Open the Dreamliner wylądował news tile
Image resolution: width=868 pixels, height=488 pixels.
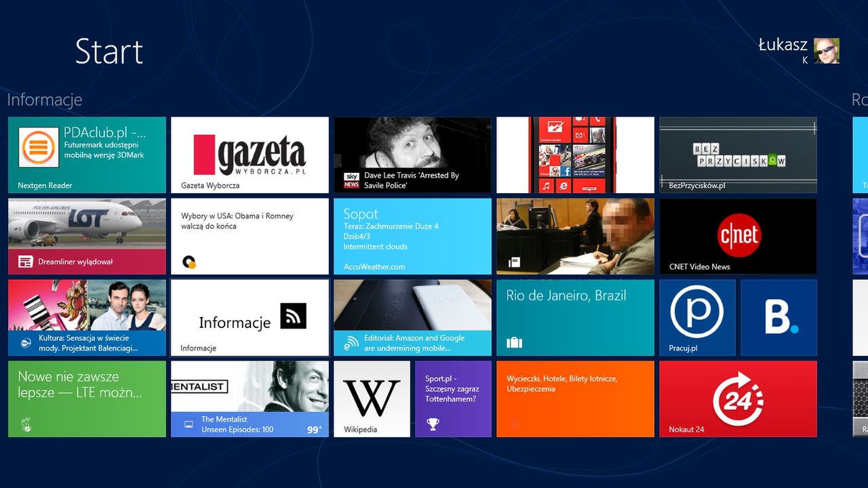point(87,237)
